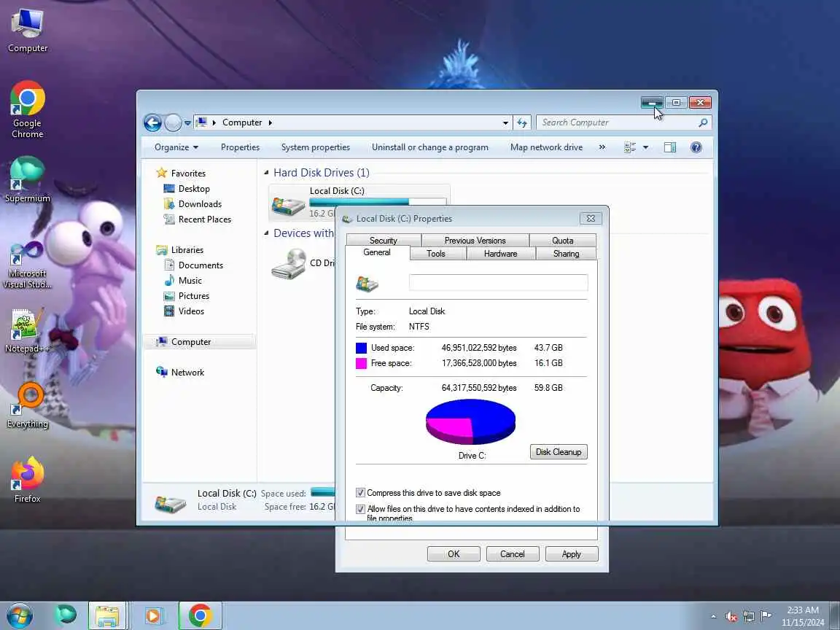The image size is (840, 630).
Task: Open Supermium from the taskbar
Action: [66, 615]
